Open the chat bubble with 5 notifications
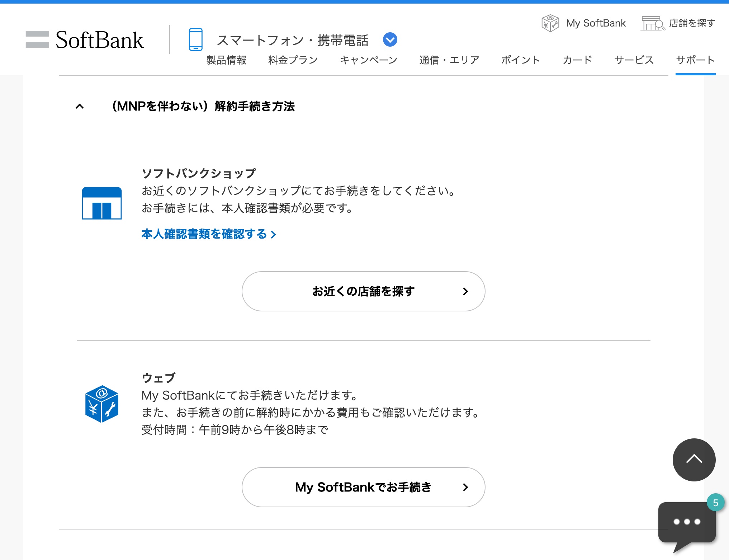The height and width of the screenshot is (560, 729). [x=687, y=522]
